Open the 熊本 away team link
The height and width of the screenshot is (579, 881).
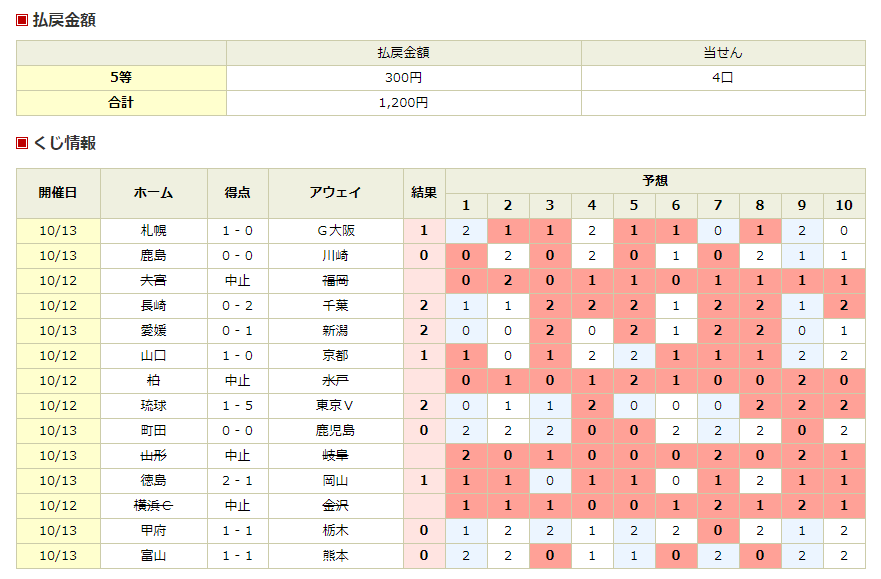click(x=335, y=556)
